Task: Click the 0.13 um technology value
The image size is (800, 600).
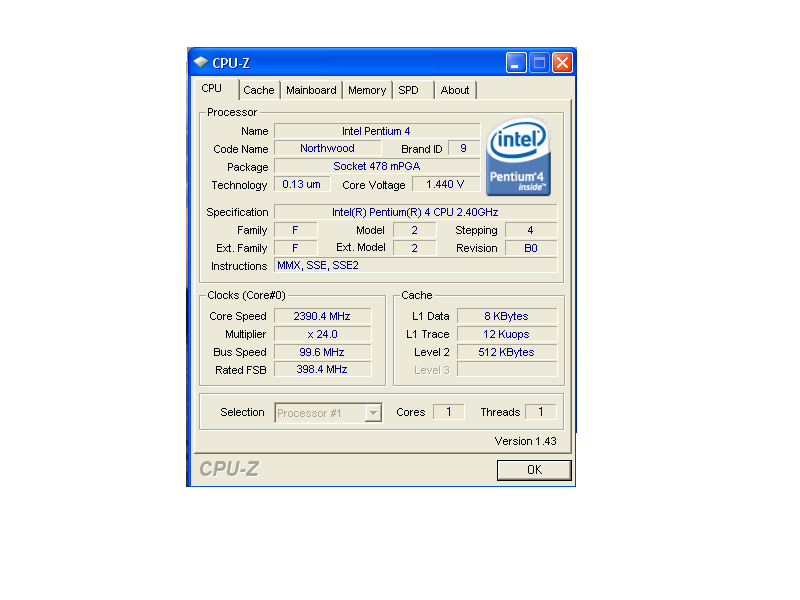Action: click(x=302, y=184)
